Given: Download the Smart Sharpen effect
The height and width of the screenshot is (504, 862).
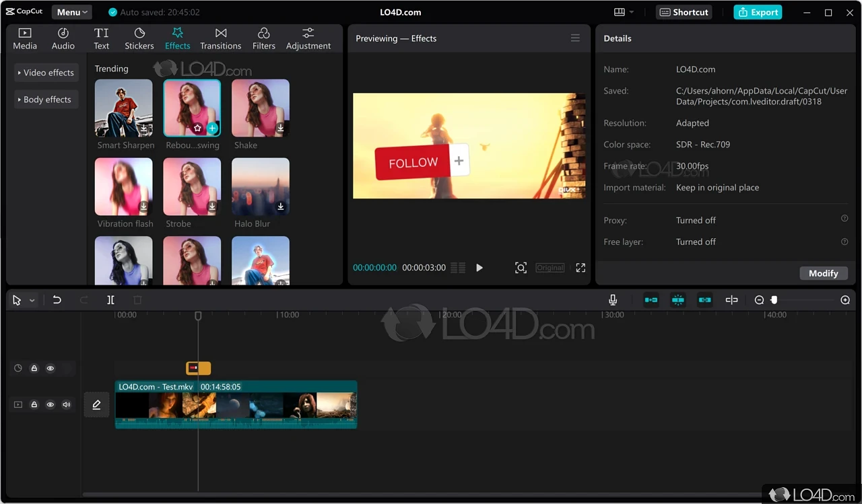Looking at the screenshot, I should (x=143, y=128).
